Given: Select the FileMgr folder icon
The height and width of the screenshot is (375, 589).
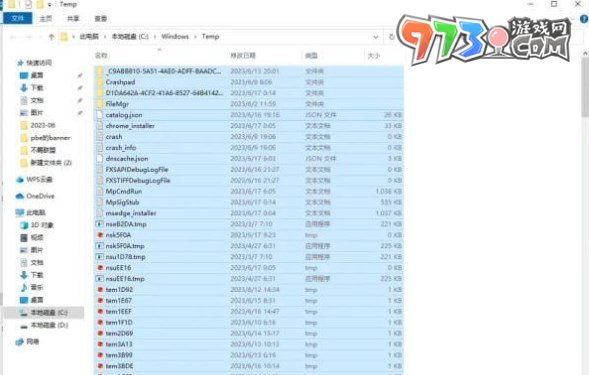Looking at the screenshot, I should (x=100, y=104).
